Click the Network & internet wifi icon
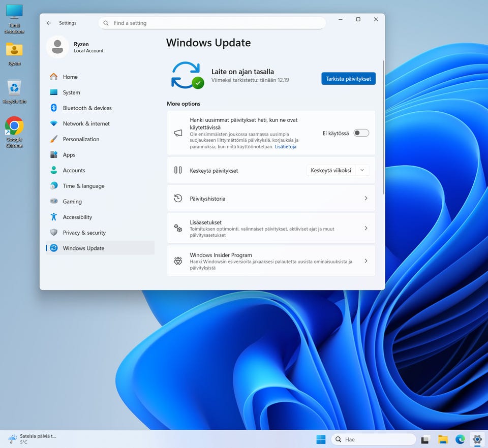 54,124
